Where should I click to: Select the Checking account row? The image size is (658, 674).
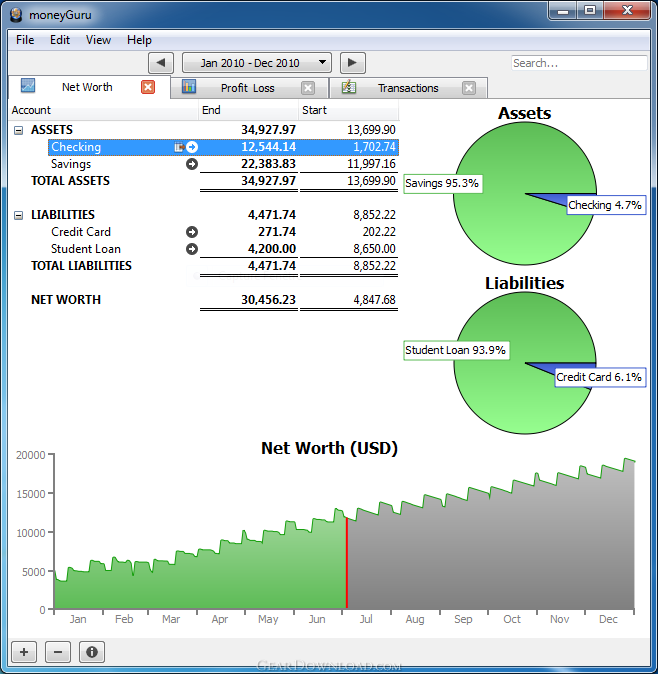point(223,147)
